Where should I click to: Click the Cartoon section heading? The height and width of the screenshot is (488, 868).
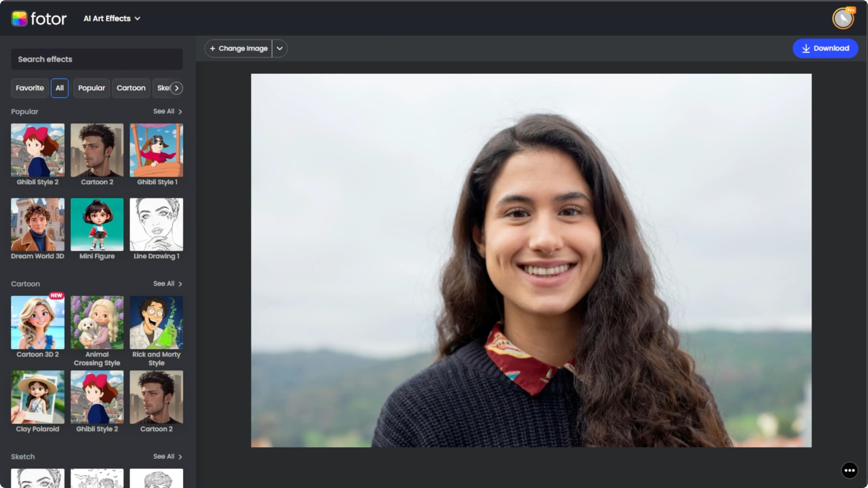[25, 284]
